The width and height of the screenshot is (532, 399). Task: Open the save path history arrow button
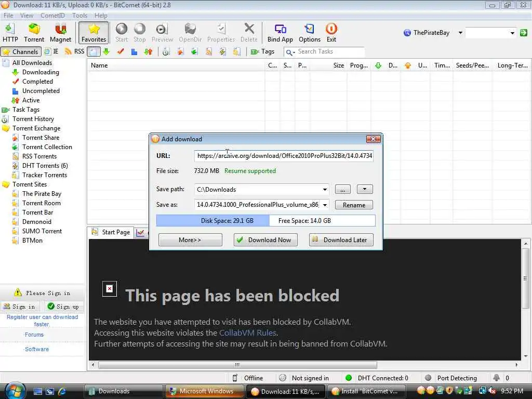click(x=365, y=189)
